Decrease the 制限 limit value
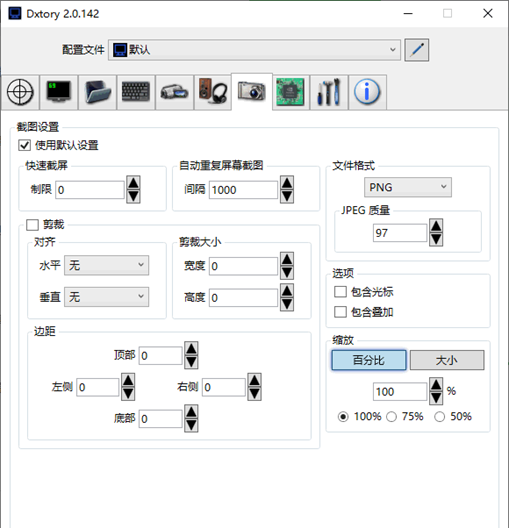This screenshot has height=528, width=509. [x=133, y=196]
